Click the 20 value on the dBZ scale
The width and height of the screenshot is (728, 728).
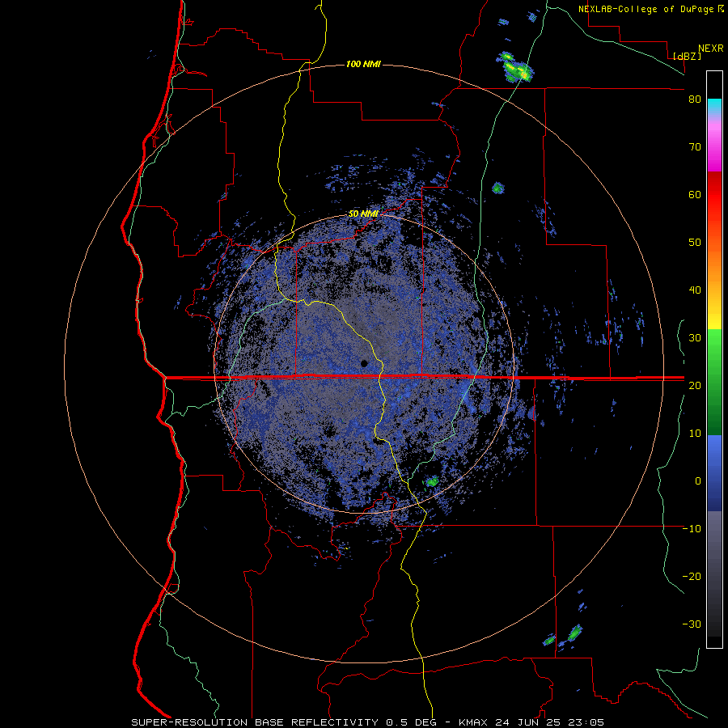click(695, 386)
